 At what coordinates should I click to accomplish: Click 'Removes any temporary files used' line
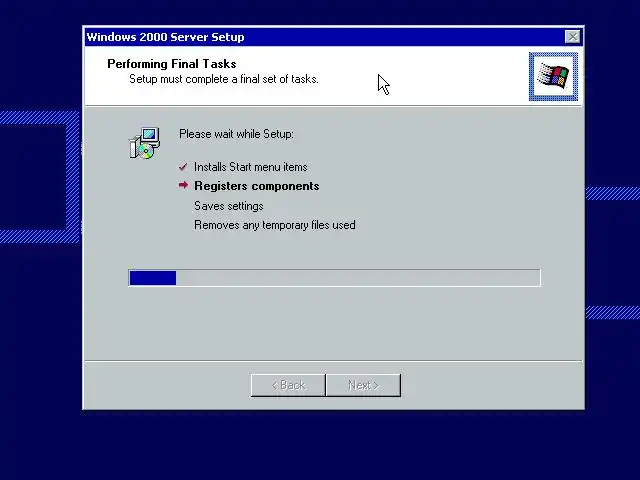pyautogui.click(x=275, y=225)
